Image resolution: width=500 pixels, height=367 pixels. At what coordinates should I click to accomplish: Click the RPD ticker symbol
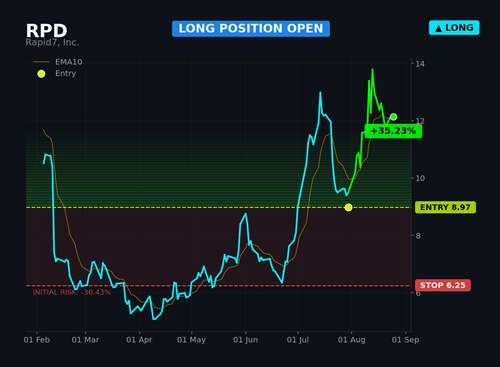point(46,31)
